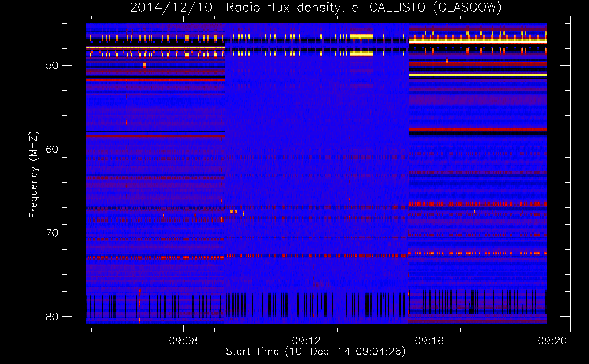The height and width of the screenshot is (364, 589).
Task: Click the plot title '2014/12/10 Radio flux density'
Action: (316, 8)
